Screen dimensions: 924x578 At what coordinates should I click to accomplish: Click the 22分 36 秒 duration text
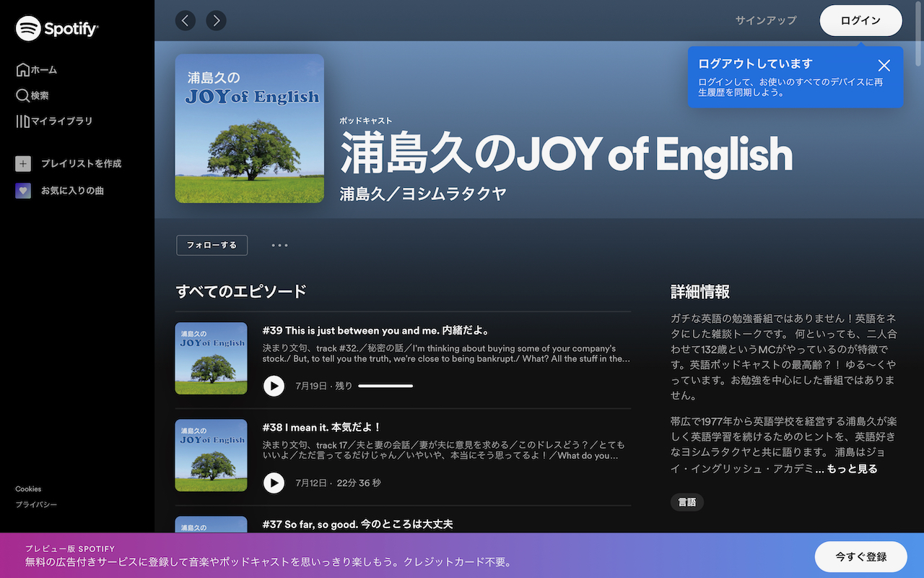[x=359, y=483]
